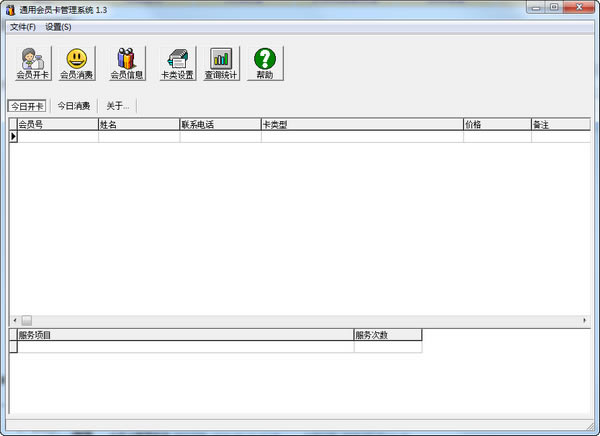Click the horizontal scrollbar right arrow
Viewport: 600px width, 436px height.
584,320
